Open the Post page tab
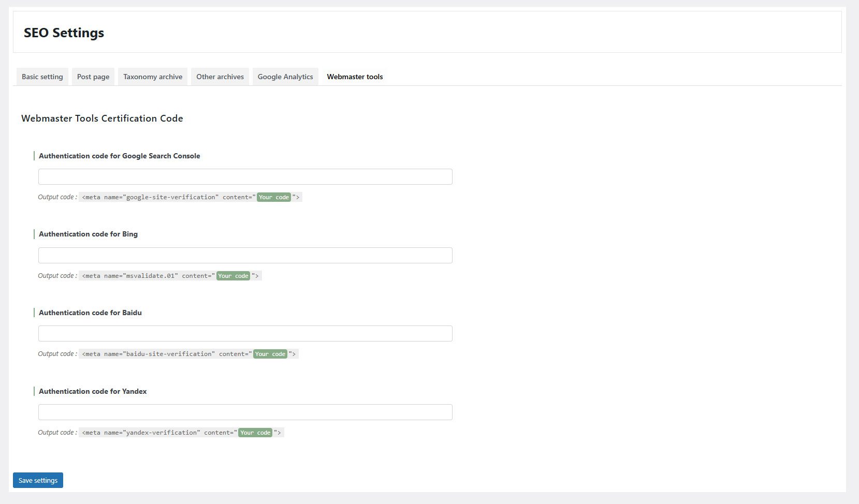Image resolution: width=859 pixels, height=504 pixels. point(93,77)
